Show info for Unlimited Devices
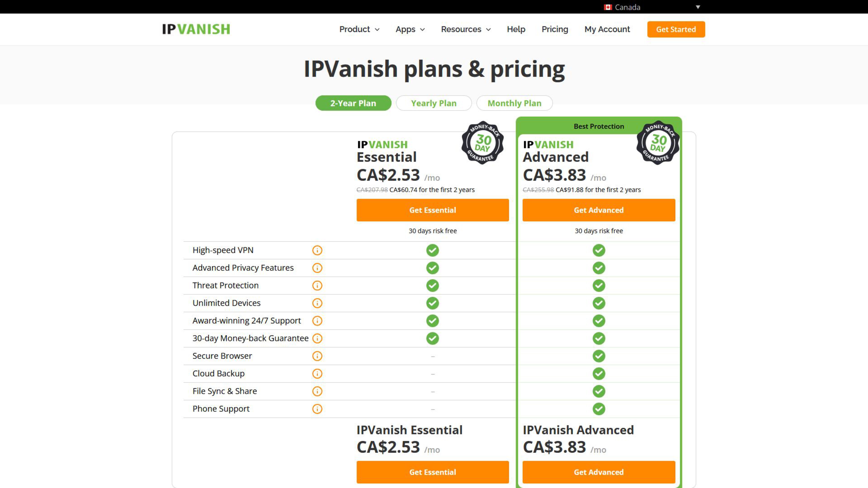The image size is (868, 488). (317, 303)
